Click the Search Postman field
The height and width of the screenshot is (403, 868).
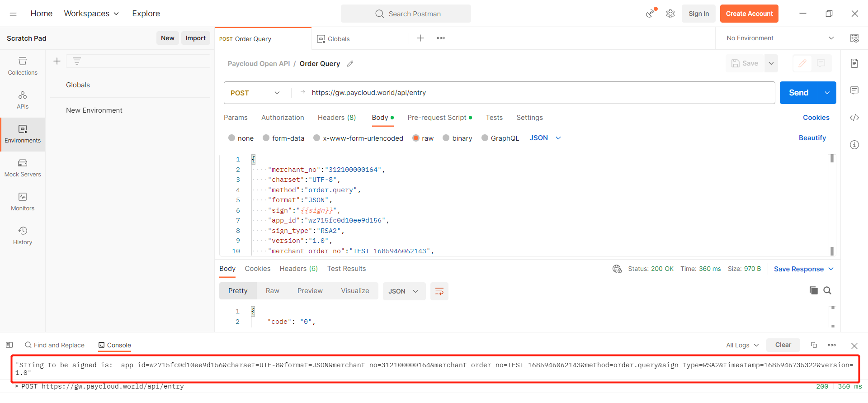406,14
